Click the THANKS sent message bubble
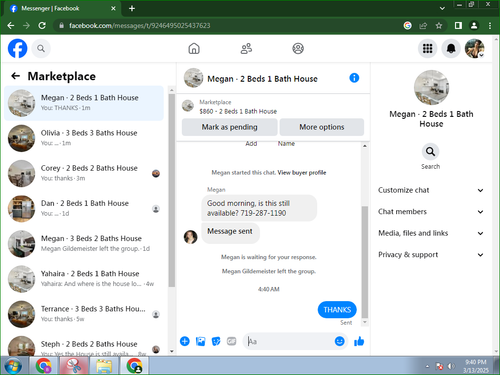Image resolution: width=500 pixels, height=375 pixels. [337, 310]
